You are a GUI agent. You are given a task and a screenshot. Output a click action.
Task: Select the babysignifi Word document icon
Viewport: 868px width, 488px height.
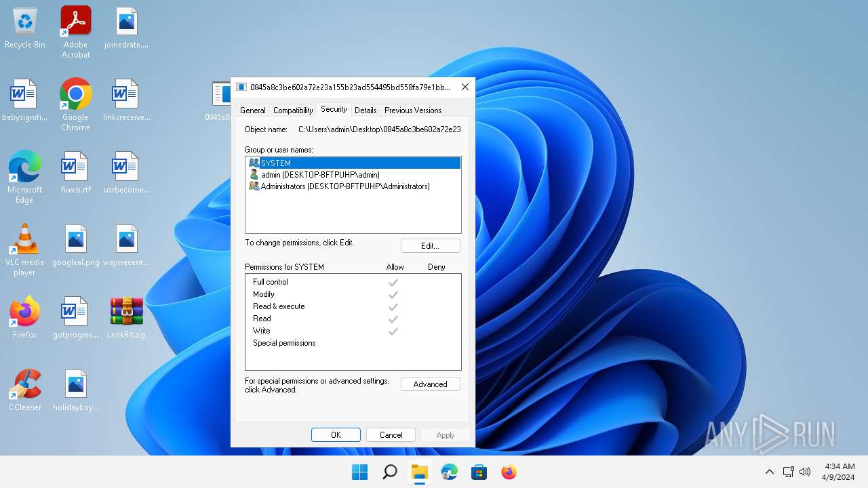pyautogui.click(x=25, y=101)
